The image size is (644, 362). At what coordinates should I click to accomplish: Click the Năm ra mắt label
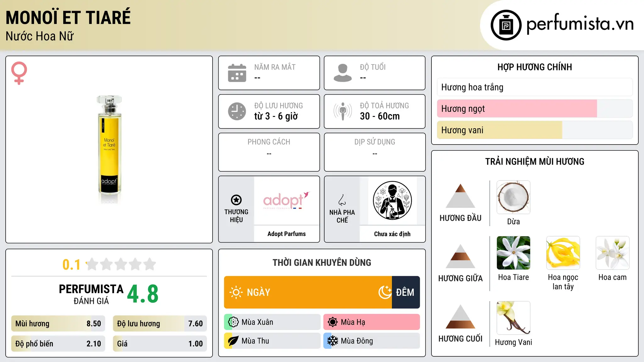[275, 67]
